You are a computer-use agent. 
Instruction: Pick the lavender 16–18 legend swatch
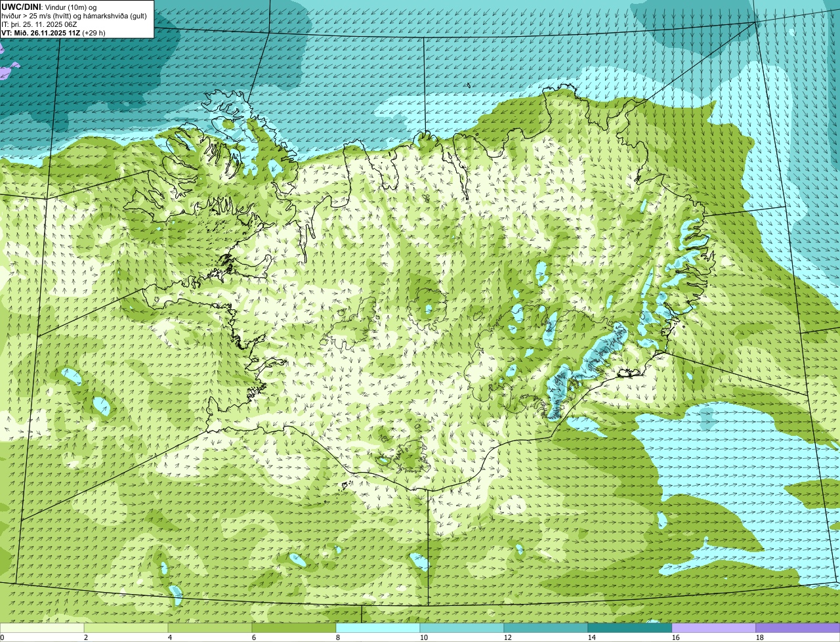coord(714,628)
